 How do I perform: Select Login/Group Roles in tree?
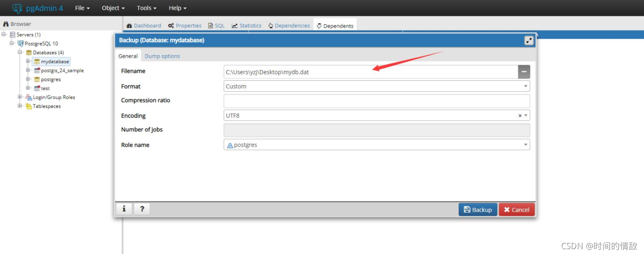(54, 97)
